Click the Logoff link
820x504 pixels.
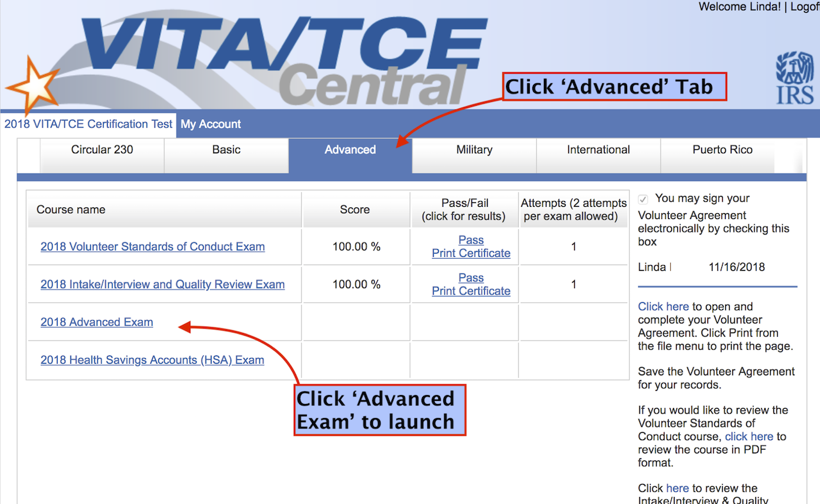pyautogui.click(x=805, y=7)
